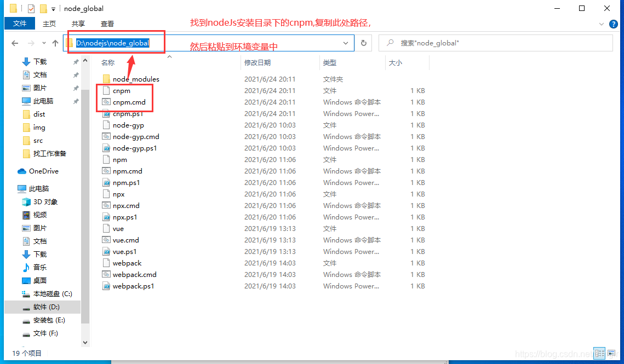The image size is (624, 364).
Task: Select the node_modules folder icon
Action: tap(106, 79)
